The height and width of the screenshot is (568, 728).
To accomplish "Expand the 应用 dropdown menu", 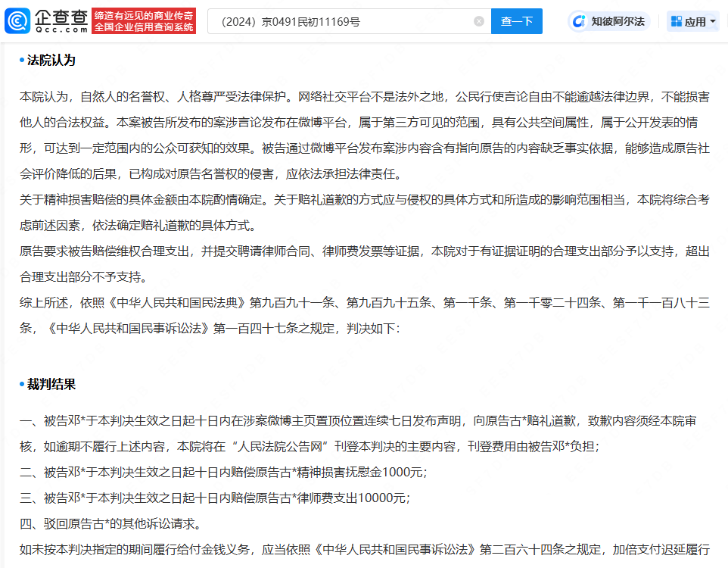I will [693, 21].
